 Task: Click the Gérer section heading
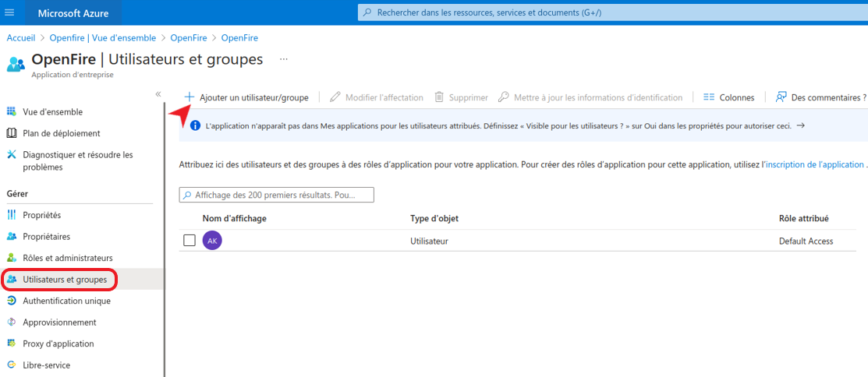[x=17, y=193]
